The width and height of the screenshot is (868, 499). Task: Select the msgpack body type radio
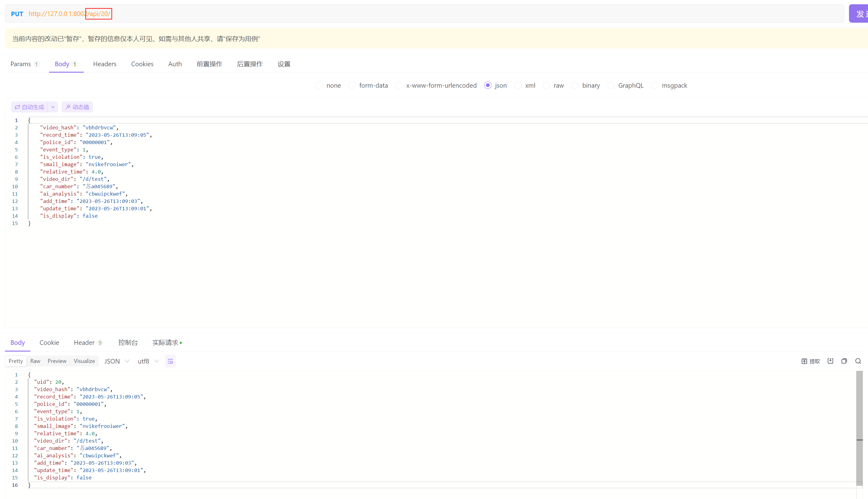(654, 85)
